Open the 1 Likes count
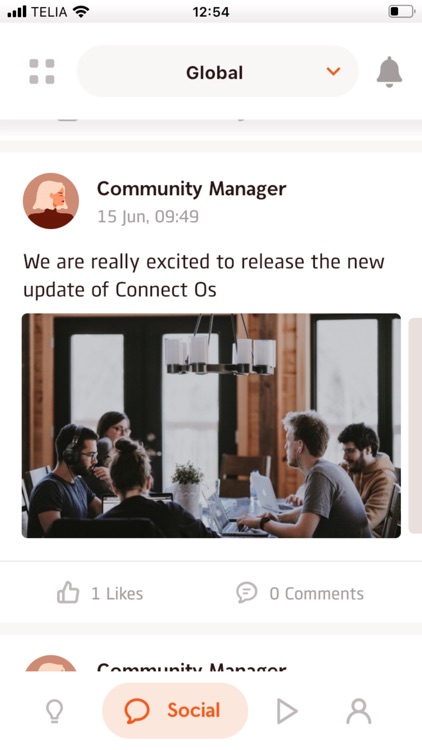 pyautogui.click(x=117, y=594)
